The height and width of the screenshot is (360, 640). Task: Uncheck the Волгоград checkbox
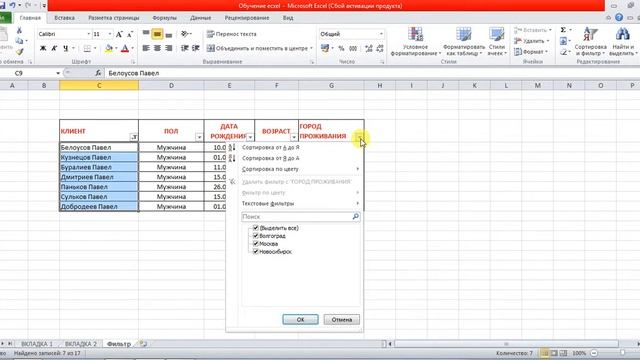256,236
